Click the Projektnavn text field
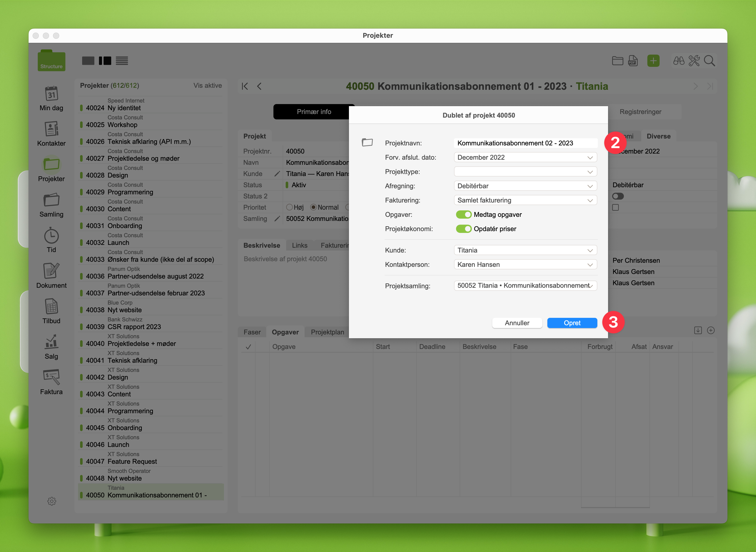Screen dimensions: 756x552 [x=525, y=143]
